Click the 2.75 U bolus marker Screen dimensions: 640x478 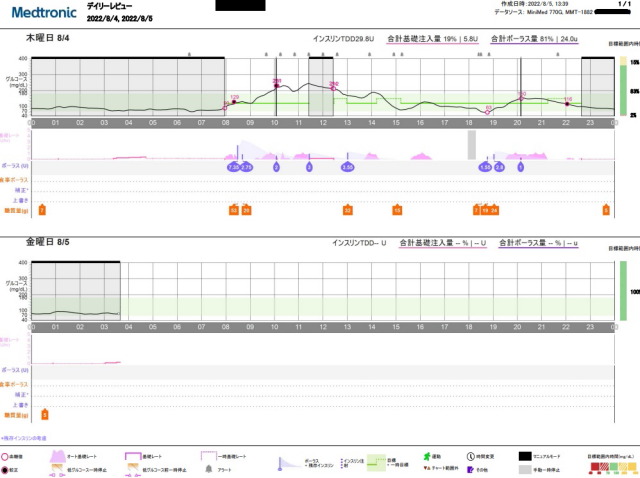(247, 167)
